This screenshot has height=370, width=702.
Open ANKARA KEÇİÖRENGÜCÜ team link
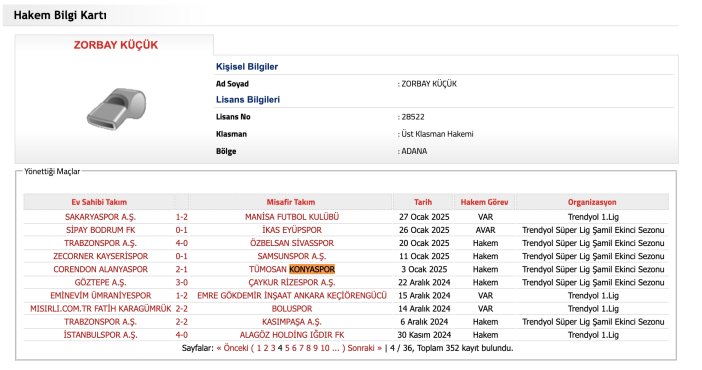292,296
